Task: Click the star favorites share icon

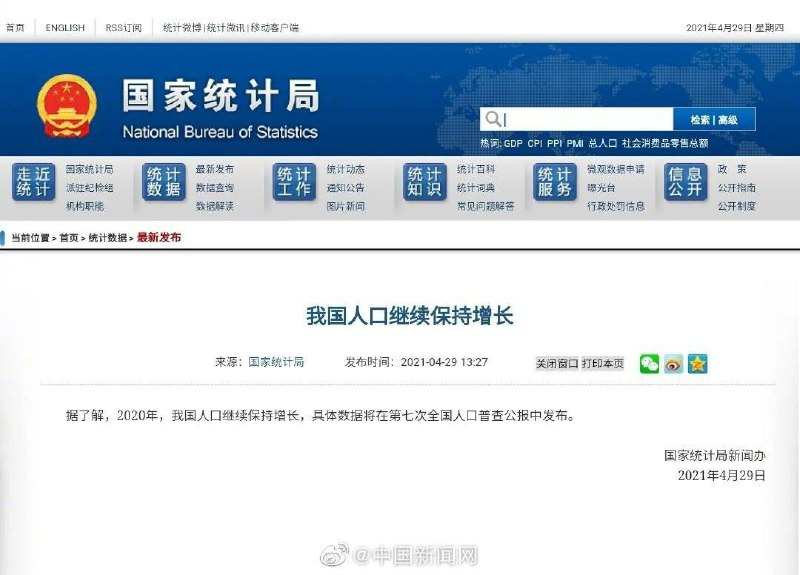Action: coord(697,364)
